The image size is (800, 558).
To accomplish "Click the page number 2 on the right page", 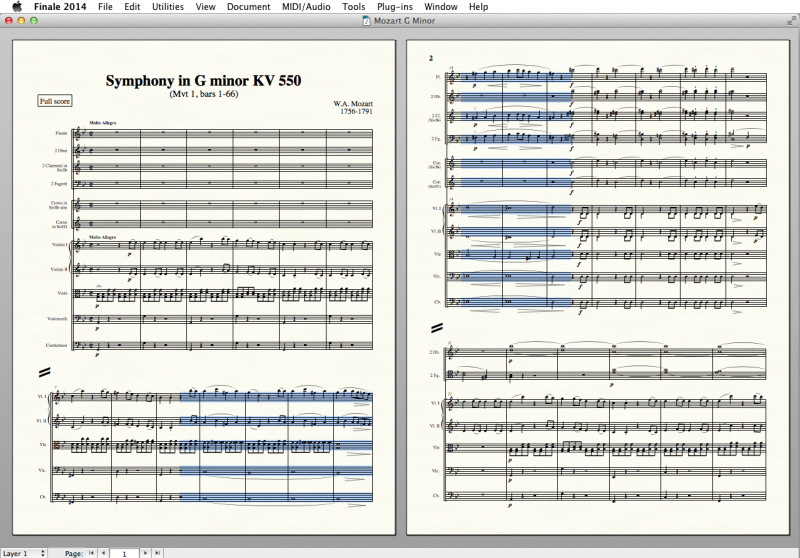I will [431, 58].
